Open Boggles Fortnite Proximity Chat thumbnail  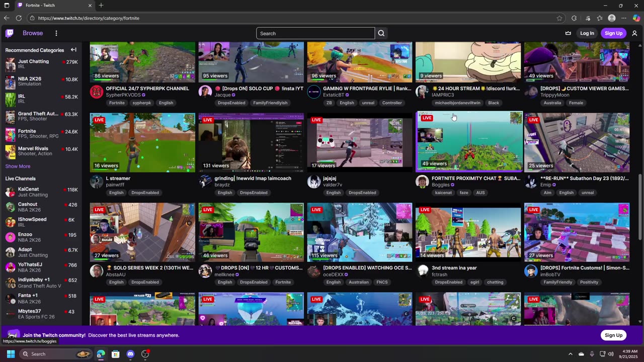(x=469, y=142)
